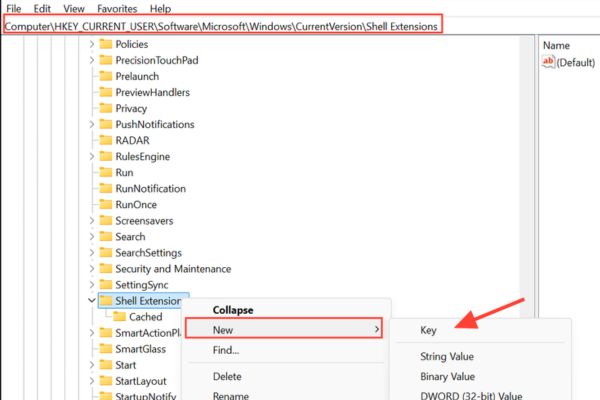Expand the Search key node
Viewport: 600px width, 400px height.
pyautogui.click(x=92, y=237)
